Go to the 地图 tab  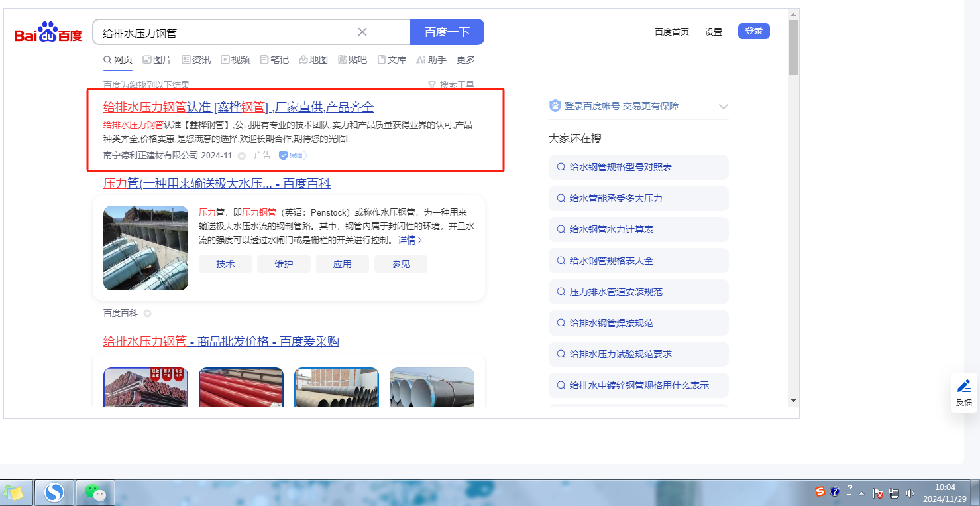pyautogui.click(x=313, y=60)
